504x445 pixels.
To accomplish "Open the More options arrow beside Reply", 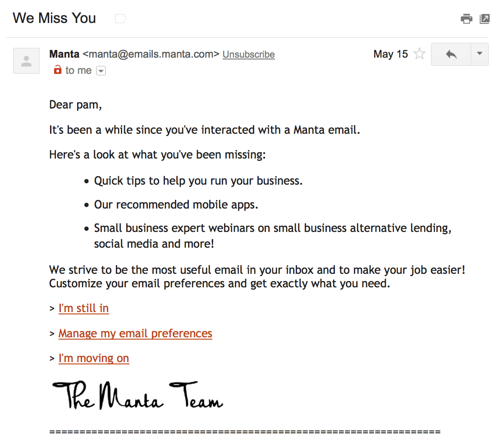I will (480, 54).
